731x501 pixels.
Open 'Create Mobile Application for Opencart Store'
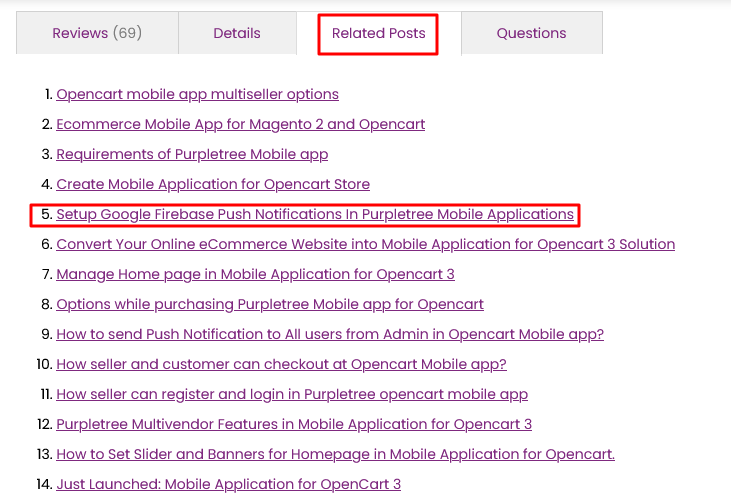(x=213, y=184)
